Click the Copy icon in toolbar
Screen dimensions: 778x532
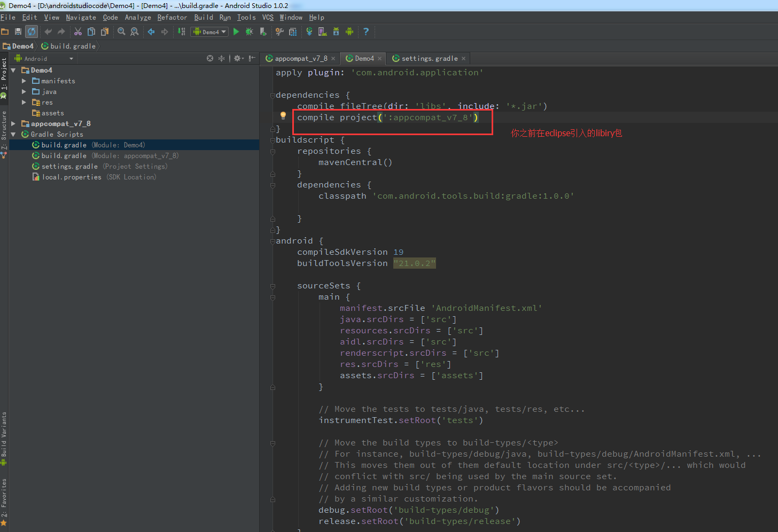[x=91, y=32]
